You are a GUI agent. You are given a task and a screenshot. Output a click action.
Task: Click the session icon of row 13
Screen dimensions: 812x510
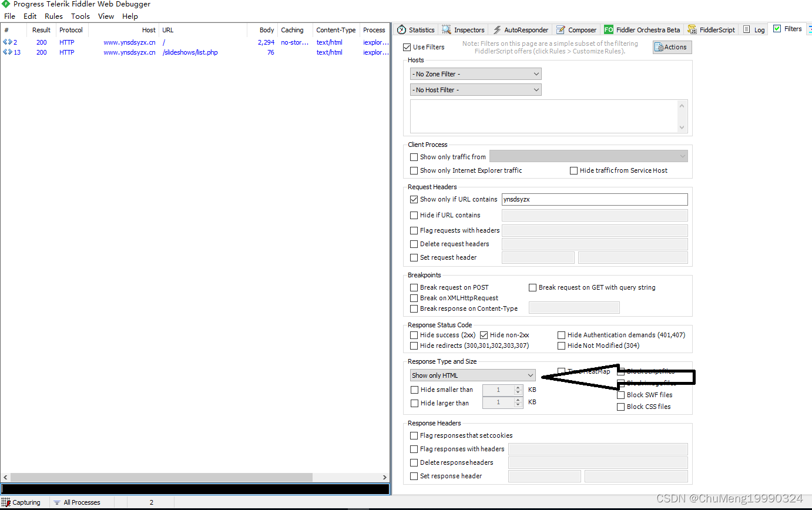click(x=7, y=52)
